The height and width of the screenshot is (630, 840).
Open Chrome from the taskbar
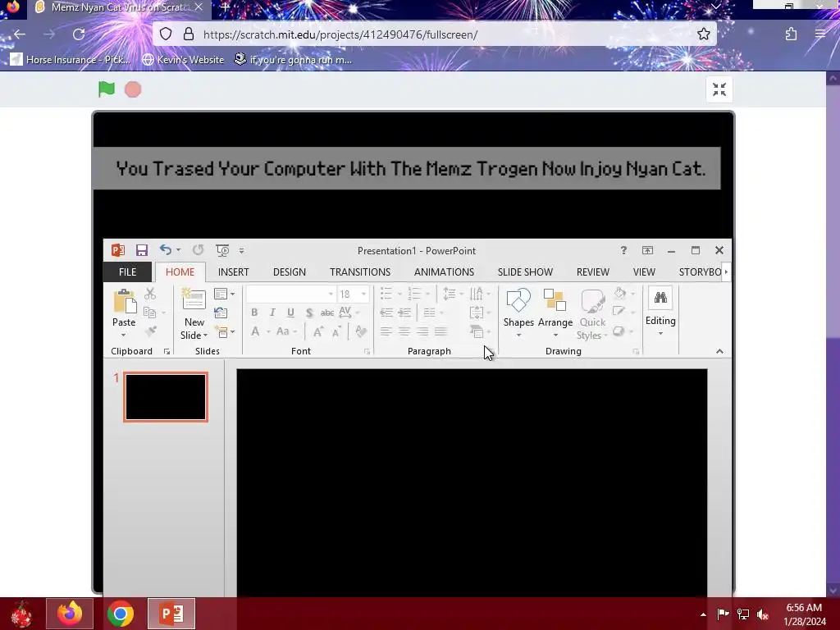click(121, 614)
